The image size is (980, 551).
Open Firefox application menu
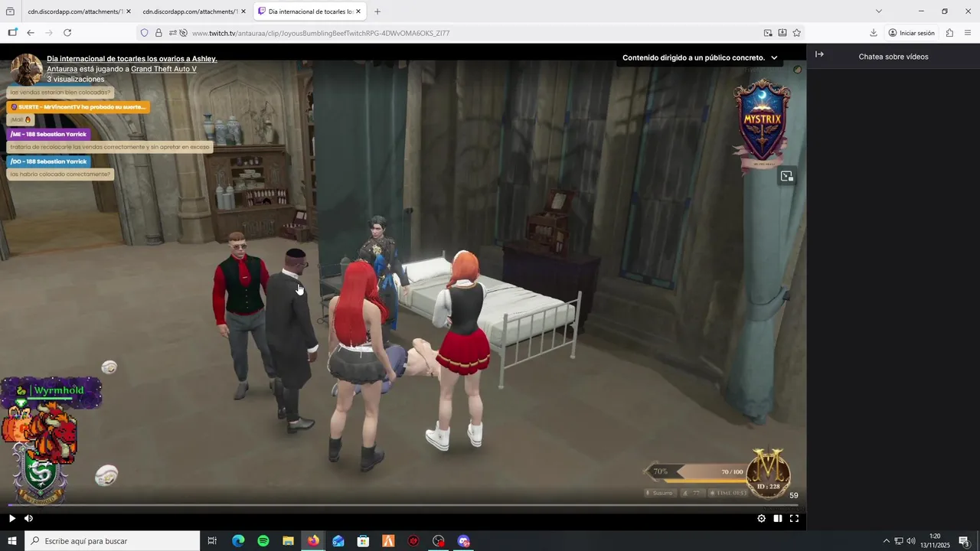[968, 33]
